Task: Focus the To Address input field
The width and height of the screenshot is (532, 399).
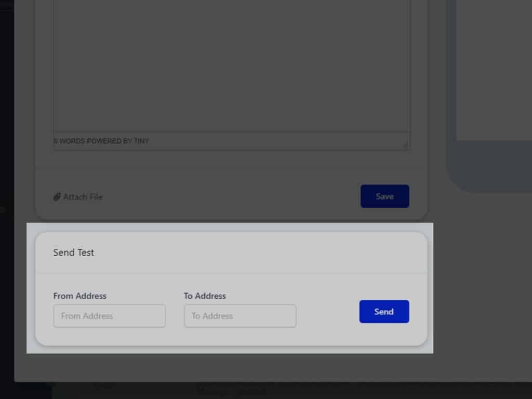Action: tap(240, 316)
